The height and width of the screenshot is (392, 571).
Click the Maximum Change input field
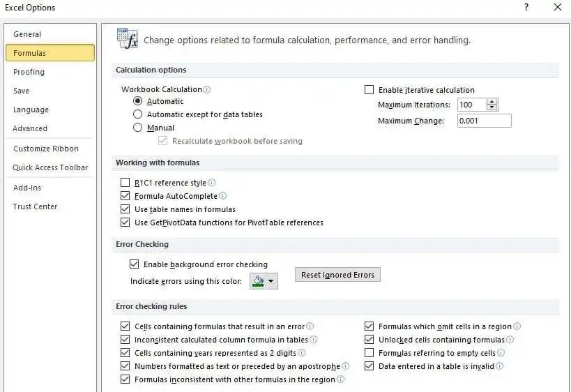[x=484, y=121]
